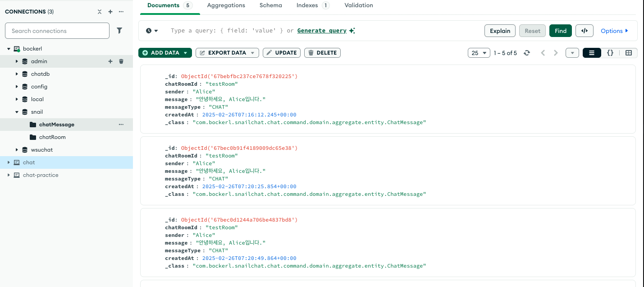
Task: Collapse the bockerl connection tree
Action: (x=9, y=49)
